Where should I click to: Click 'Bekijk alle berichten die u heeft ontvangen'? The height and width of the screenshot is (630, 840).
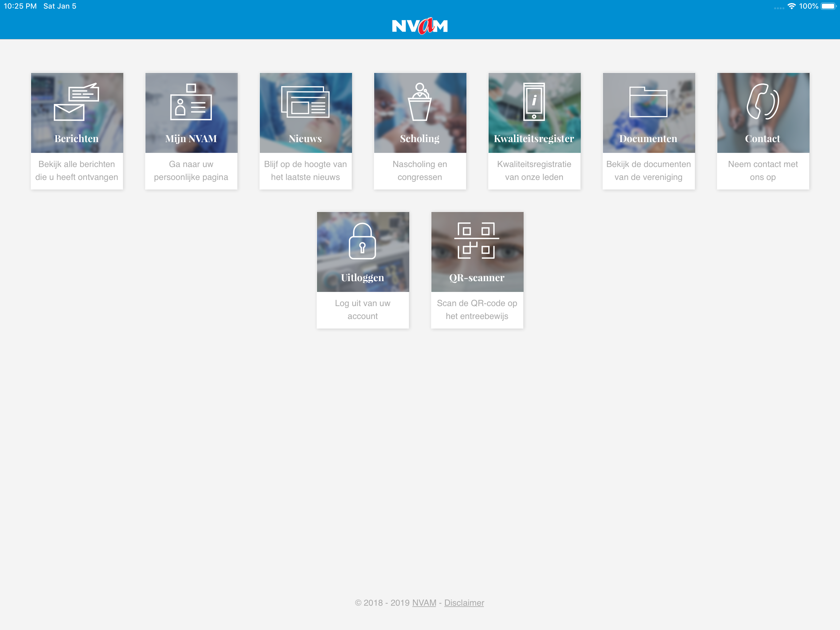77,171
